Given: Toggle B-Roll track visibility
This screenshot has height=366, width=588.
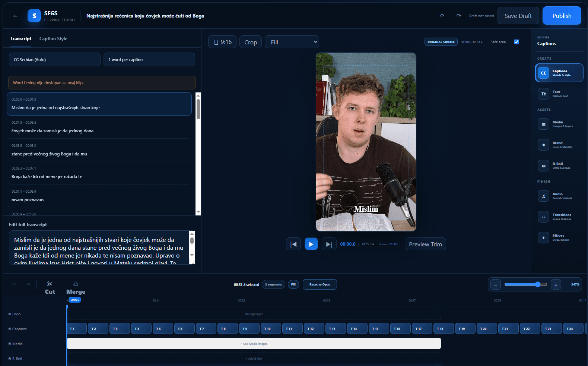Looking at the screenshot, I should coord(10,359).
